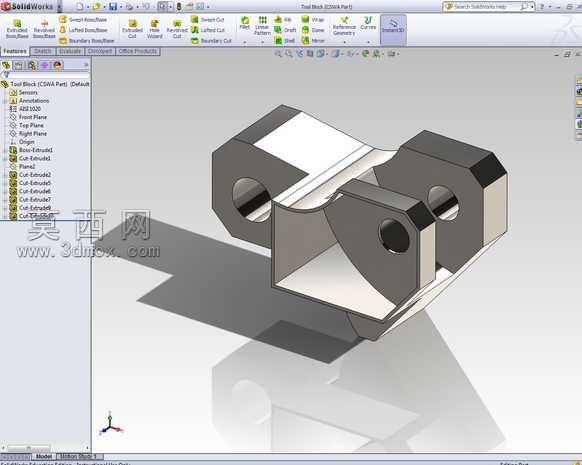582x465 pixels.
Task: Toggle Instant3D mode
Action: click(x=393, y=29)
